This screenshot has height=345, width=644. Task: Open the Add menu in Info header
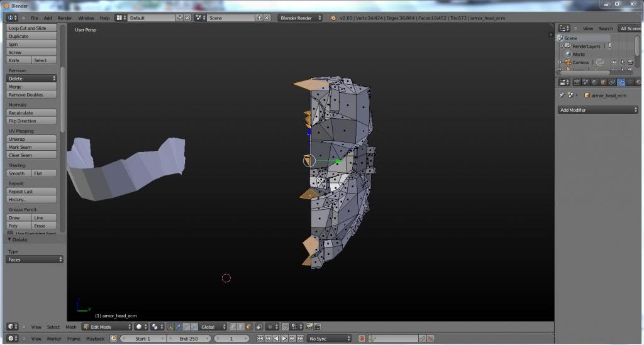(x=48, y=18)
